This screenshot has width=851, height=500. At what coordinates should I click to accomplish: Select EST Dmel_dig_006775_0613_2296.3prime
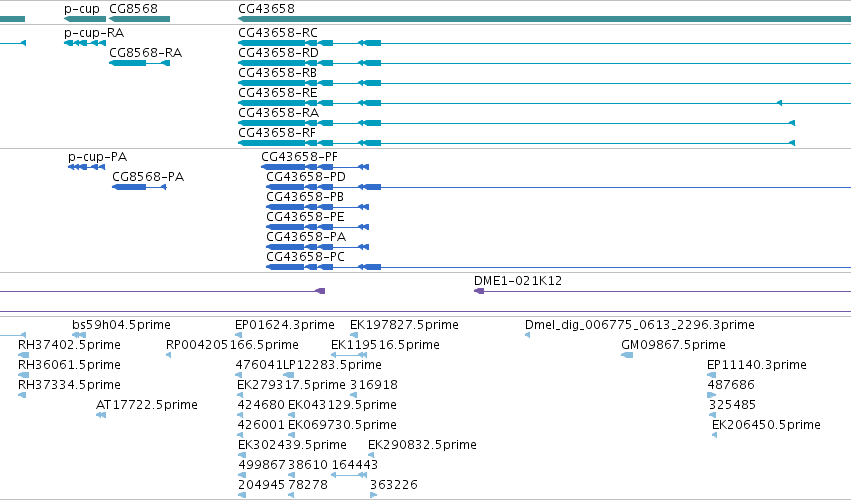(528, 335)
